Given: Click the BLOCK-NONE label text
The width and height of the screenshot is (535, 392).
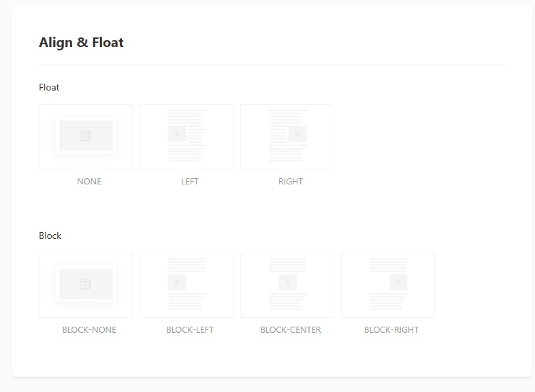Looking at the screenshot, I should 89,330.
